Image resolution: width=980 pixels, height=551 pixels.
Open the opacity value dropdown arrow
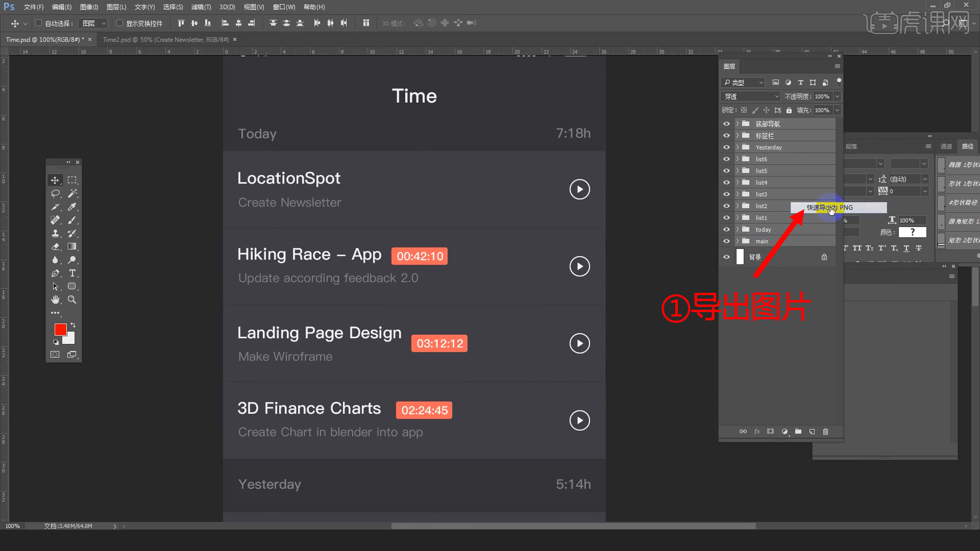pos(837,96)
